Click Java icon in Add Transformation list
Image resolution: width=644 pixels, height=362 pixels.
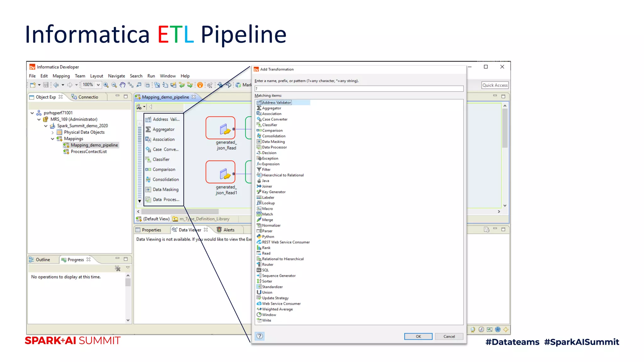259,181
